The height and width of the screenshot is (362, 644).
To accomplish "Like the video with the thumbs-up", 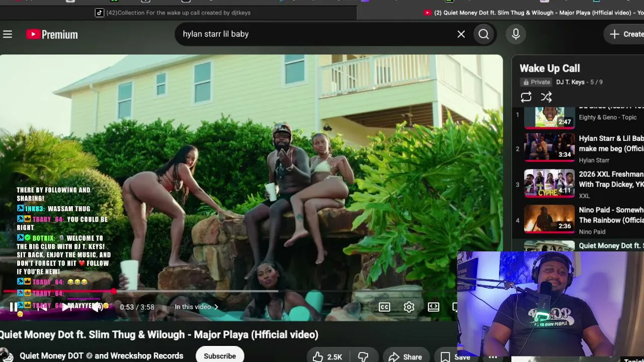I will (x=327, y=356).
